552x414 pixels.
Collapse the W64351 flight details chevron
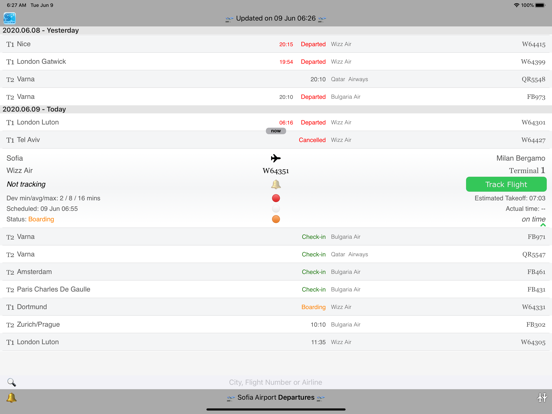click(x=543, y=225)
